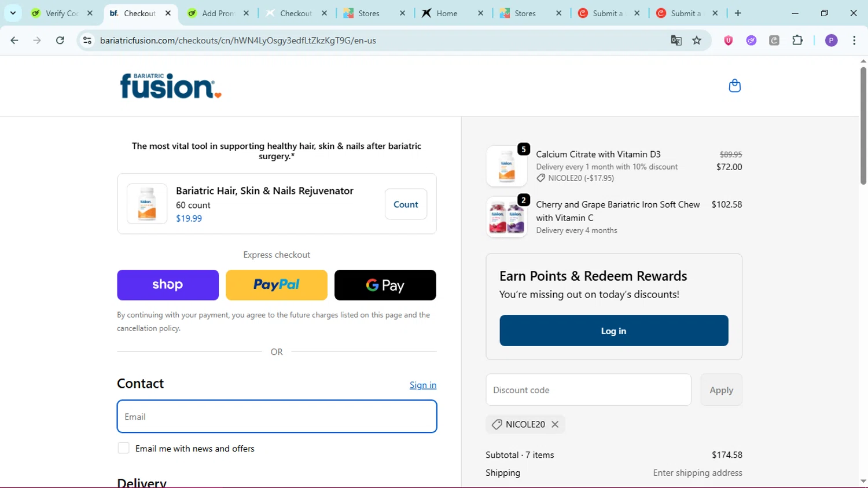Open the Chrome profile avatar P
The width and height of the screenshot is (868, 488).
tap(831, 41)
